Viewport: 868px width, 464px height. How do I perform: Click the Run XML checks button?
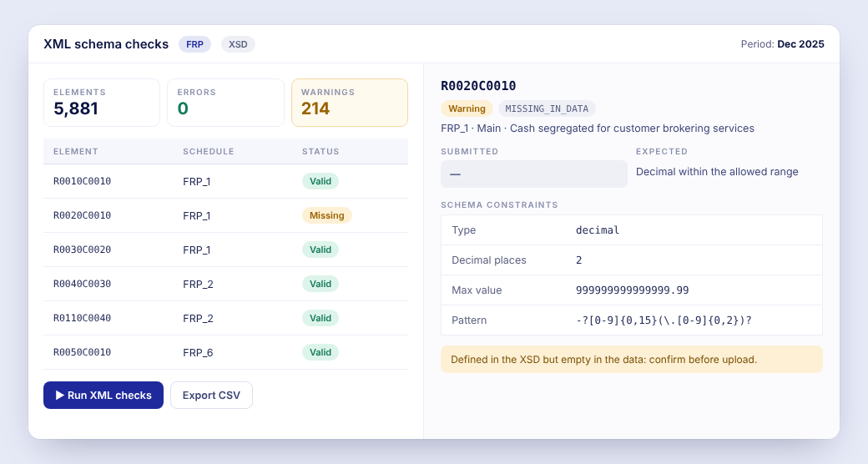point(103,396)
